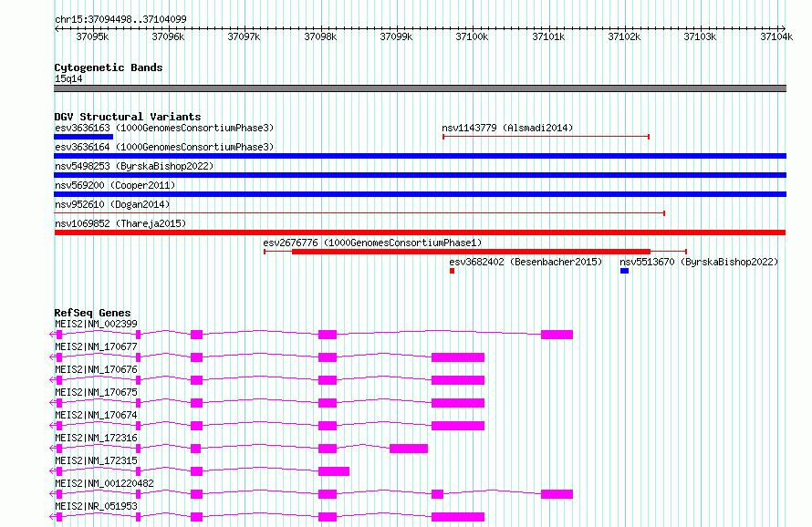Open the MEIS2|NM_001220482 transcript label
The height and width of the screenshot is (527, 812).
(x=104, y=483)
